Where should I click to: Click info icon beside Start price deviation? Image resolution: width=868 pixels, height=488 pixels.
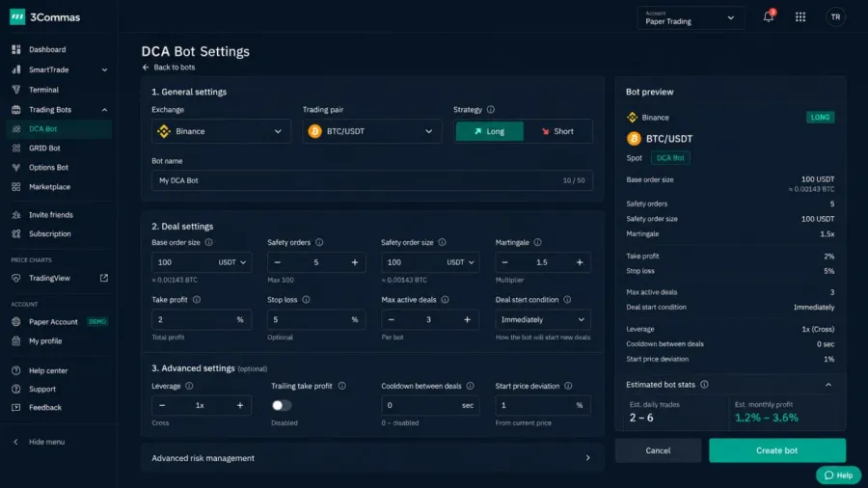pyautogui.click(x=568, y=386)
